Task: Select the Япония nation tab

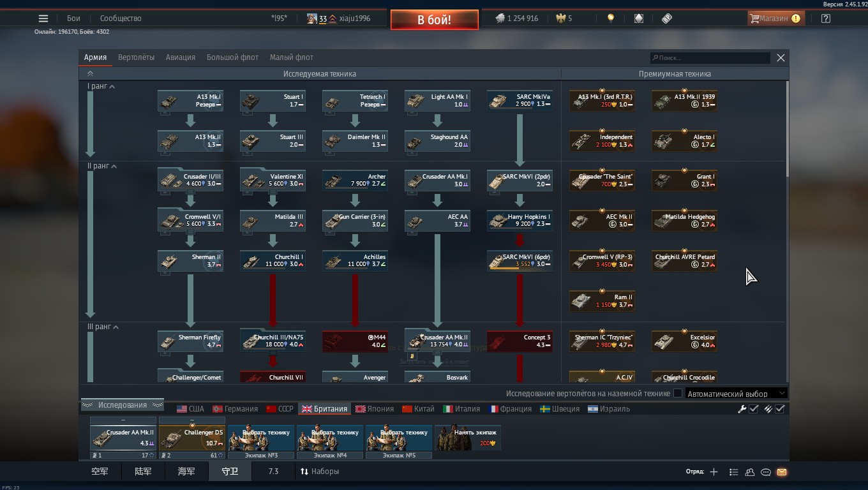Action: pos(375,409)
